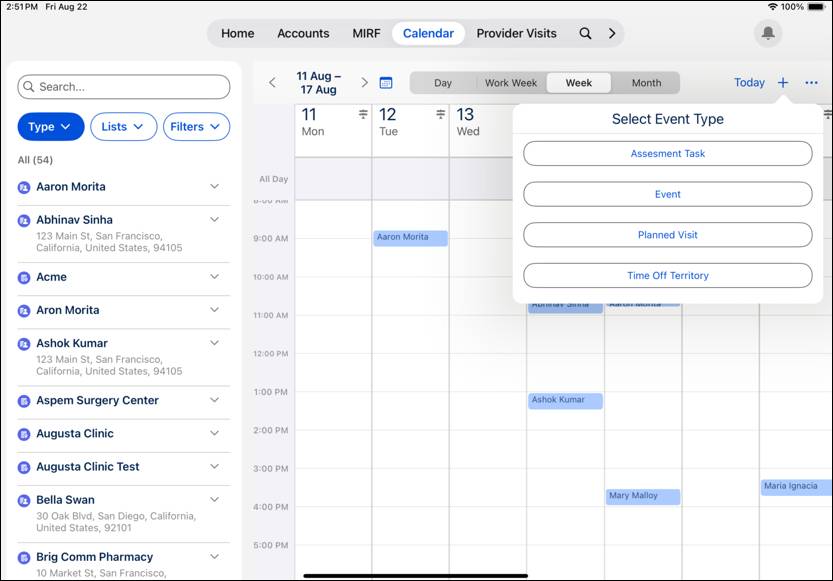Click the plus add event icon
The width and height of the screenshot is (833, 581).
point(783,82)
